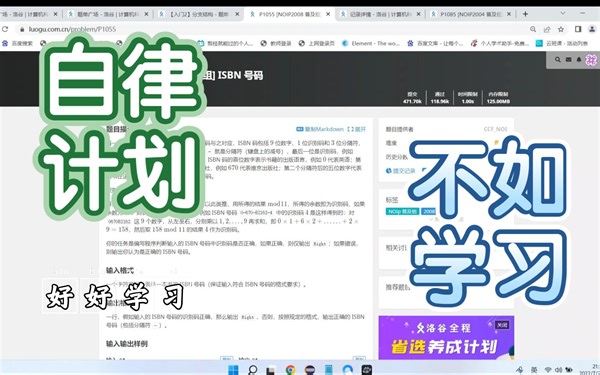
Task: Open Luogu messages envelope icon
Action: pos(569,60)
